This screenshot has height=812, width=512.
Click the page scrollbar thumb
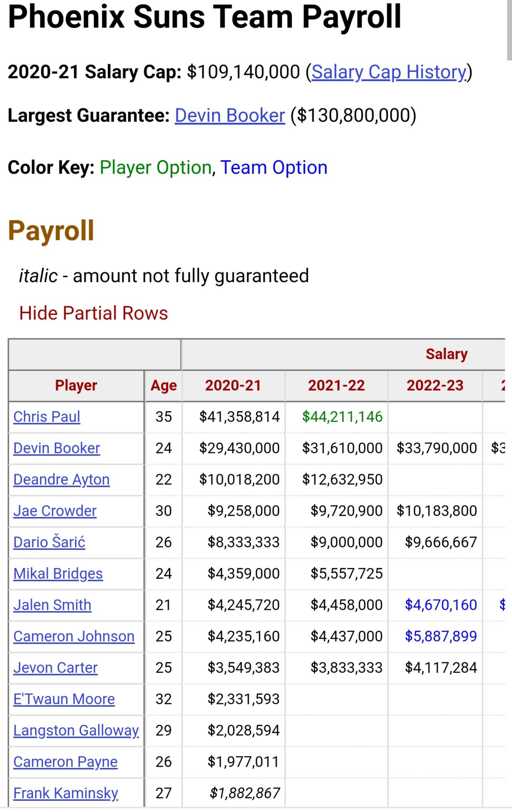pyautogui.click(x=509, y=30)
